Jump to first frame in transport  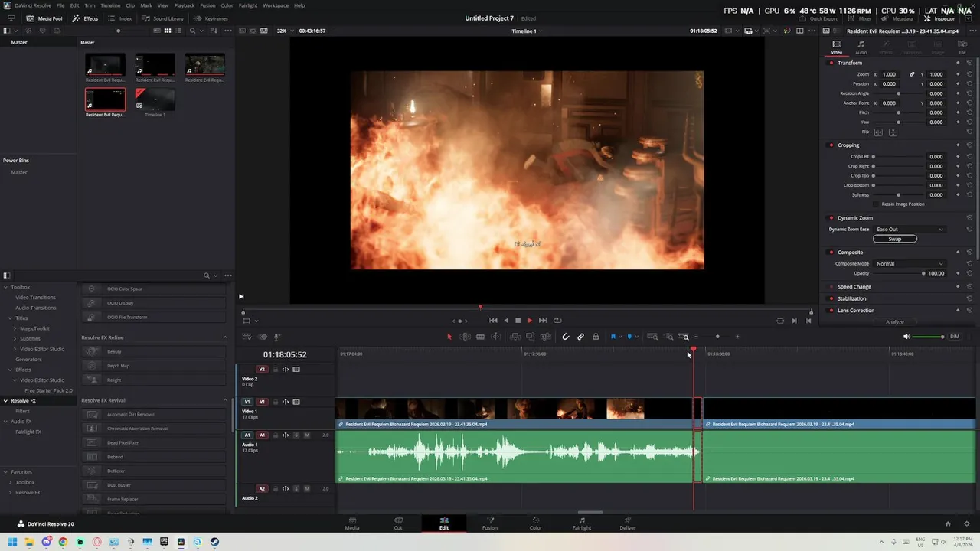click(x=493, y=321)
